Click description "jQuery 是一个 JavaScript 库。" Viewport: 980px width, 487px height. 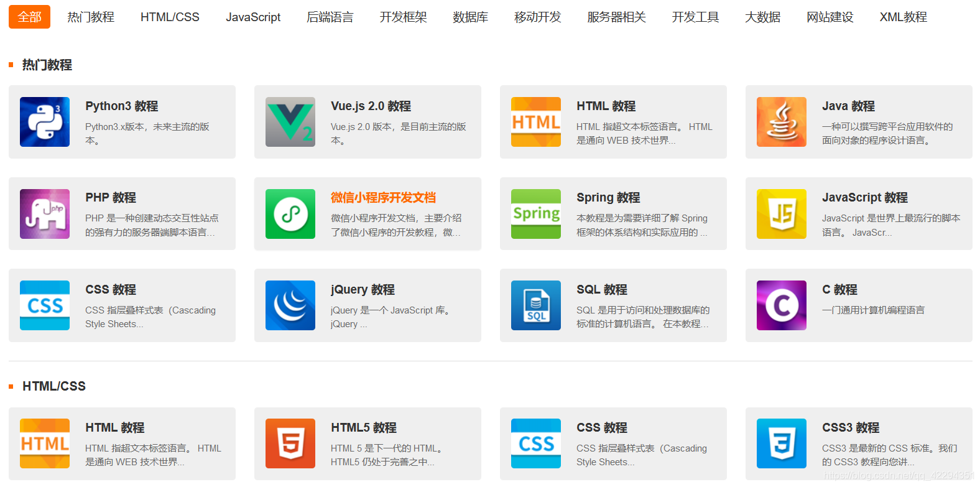pos(391,317)
